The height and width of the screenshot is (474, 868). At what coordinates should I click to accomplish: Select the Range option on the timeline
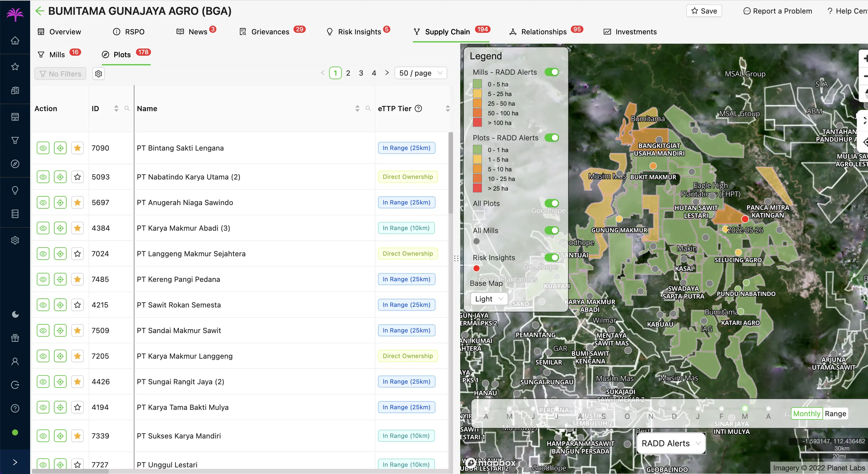click(835, 414)
